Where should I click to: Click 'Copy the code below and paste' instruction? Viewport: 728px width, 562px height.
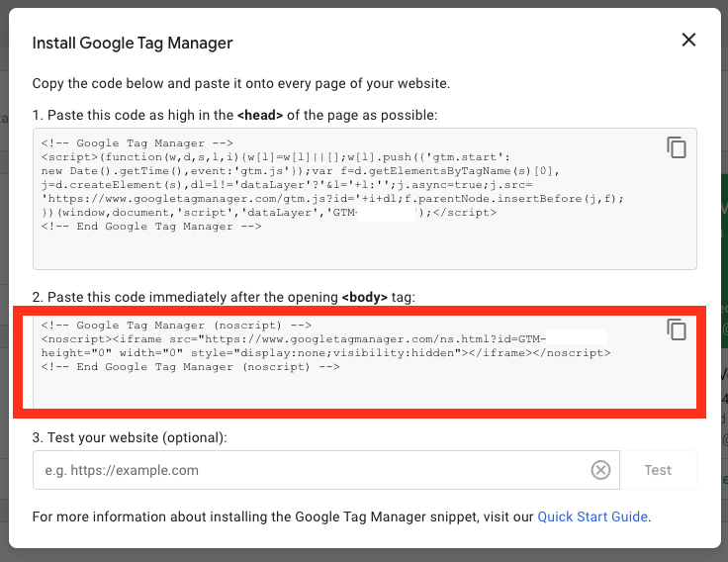point(241,83)
